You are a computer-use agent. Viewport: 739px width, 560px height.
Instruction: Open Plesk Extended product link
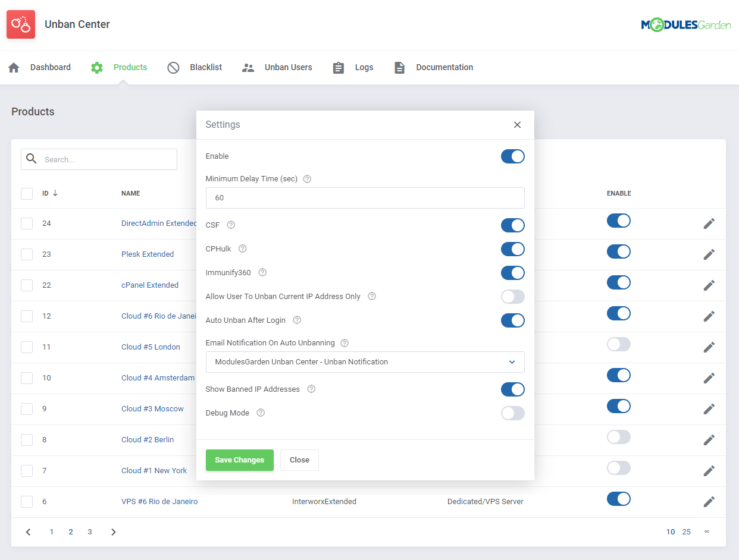point(148,254)
